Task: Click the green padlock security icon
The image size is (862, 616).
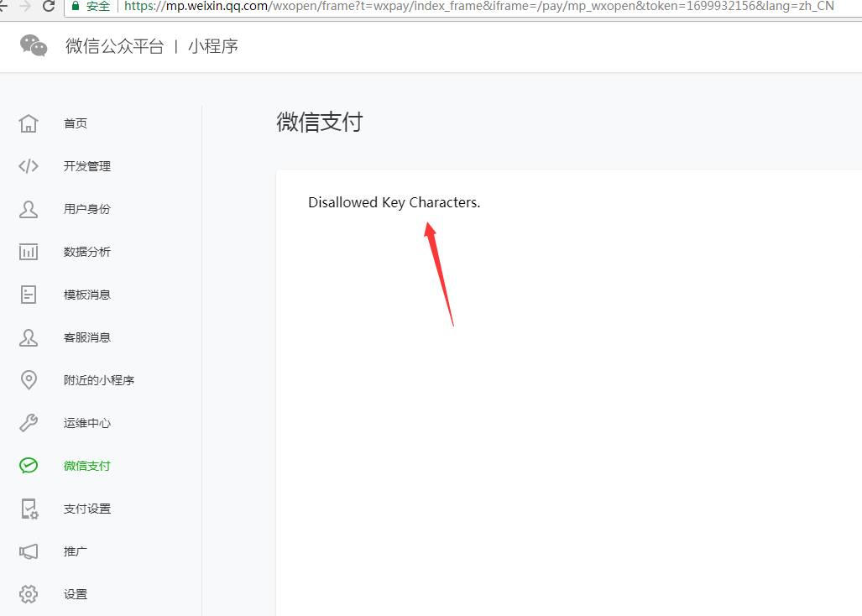Action: (x=76, y=6)
